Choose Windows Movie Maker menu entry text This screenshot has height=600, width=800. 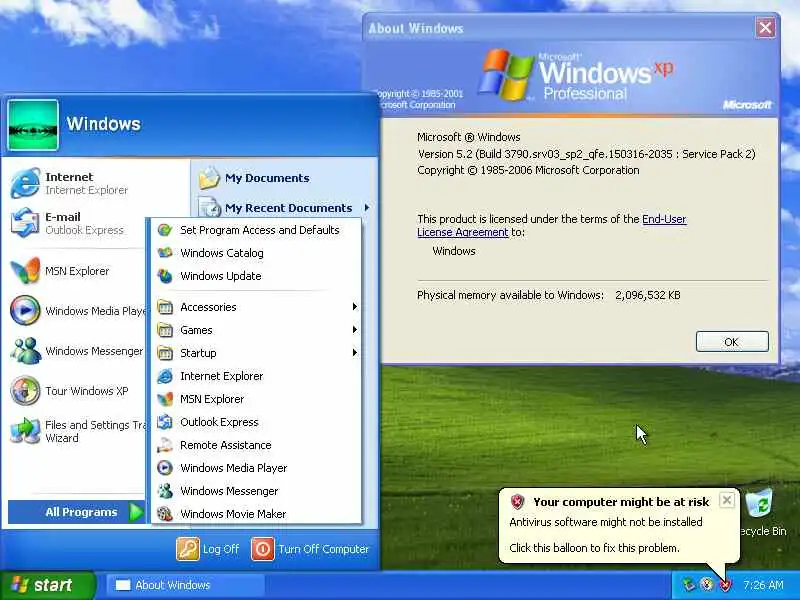click(x=233, y=514)
